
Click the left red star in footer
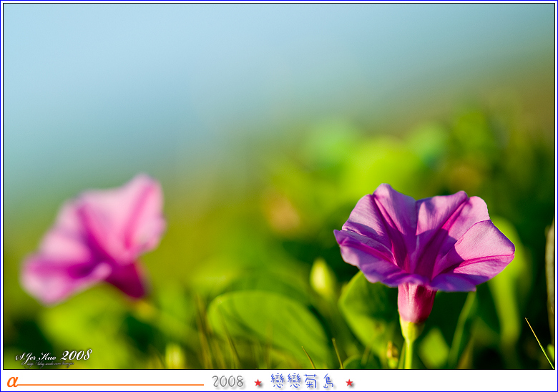click(258, 383)
